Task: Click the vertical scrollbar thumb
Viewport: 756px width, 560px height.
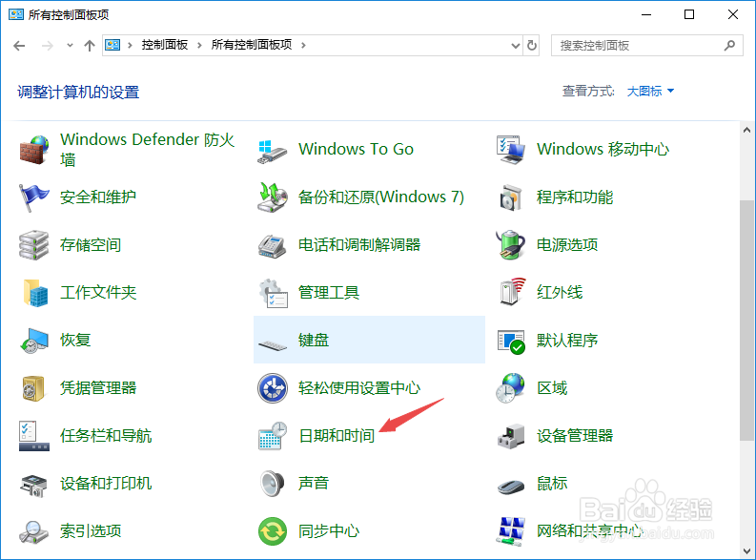Action: 746,321
